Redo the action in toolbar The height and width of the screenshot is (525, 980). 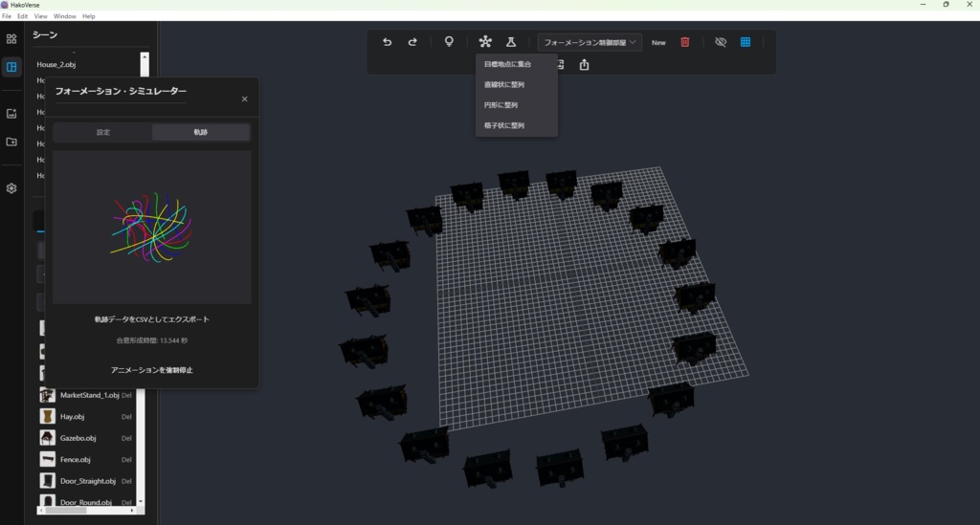(x=412, y=42)
